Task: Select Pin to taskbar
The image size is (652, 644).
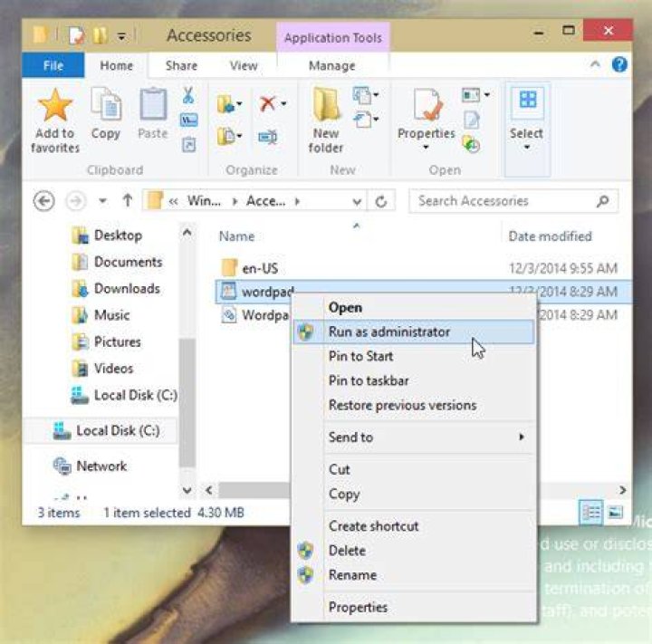Action: tap(413, 380)
